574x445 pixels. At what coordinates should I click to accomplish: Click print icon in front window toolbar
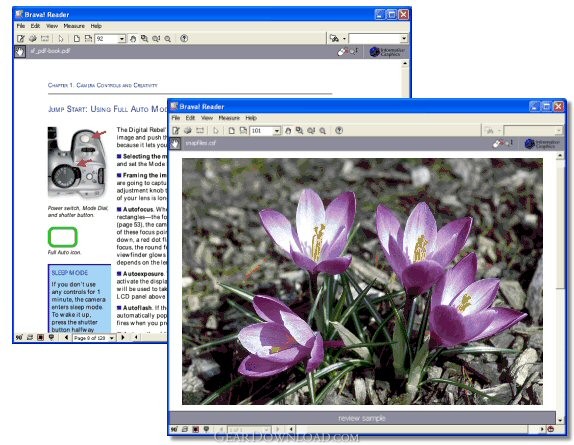coord(188,130)
